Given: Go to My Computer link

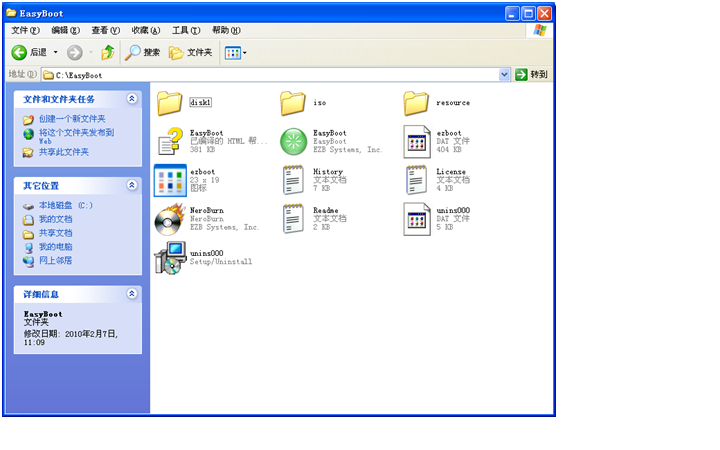Looking at the screenshot, I should (56, 247).
